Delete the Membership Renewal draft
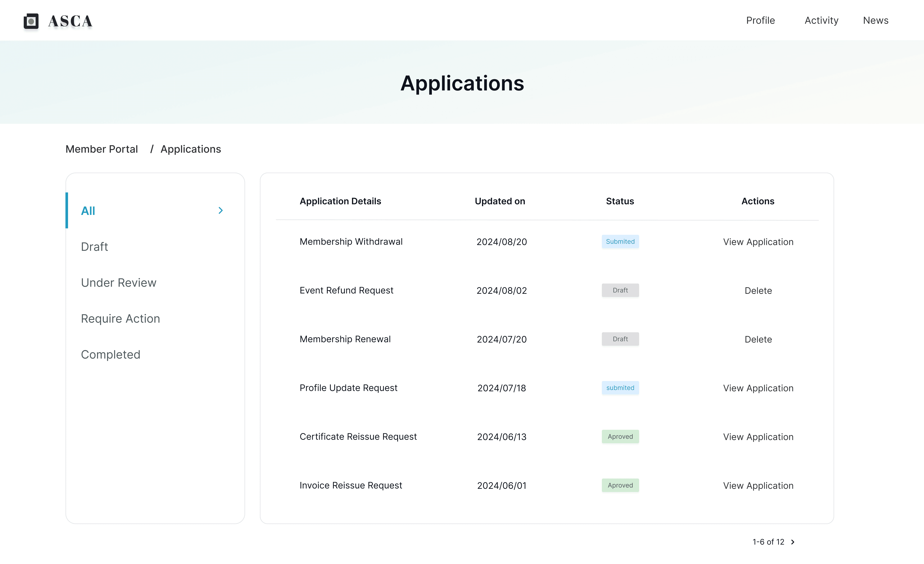Image resolution: width=924 pixels, height=564 pixels. point(758,339)
